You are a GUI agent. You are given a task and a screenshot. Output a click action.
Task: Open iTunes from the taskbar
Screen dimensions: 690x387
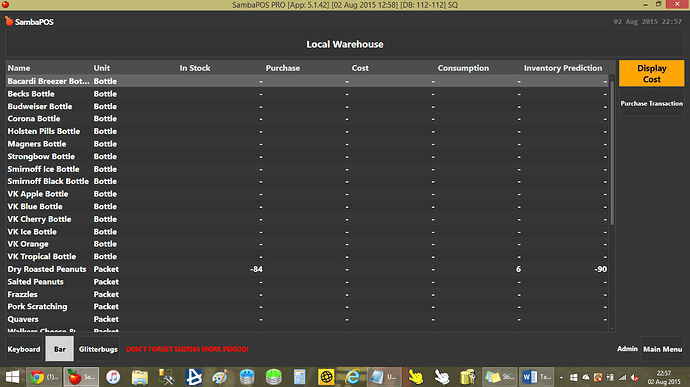(113, 377)
